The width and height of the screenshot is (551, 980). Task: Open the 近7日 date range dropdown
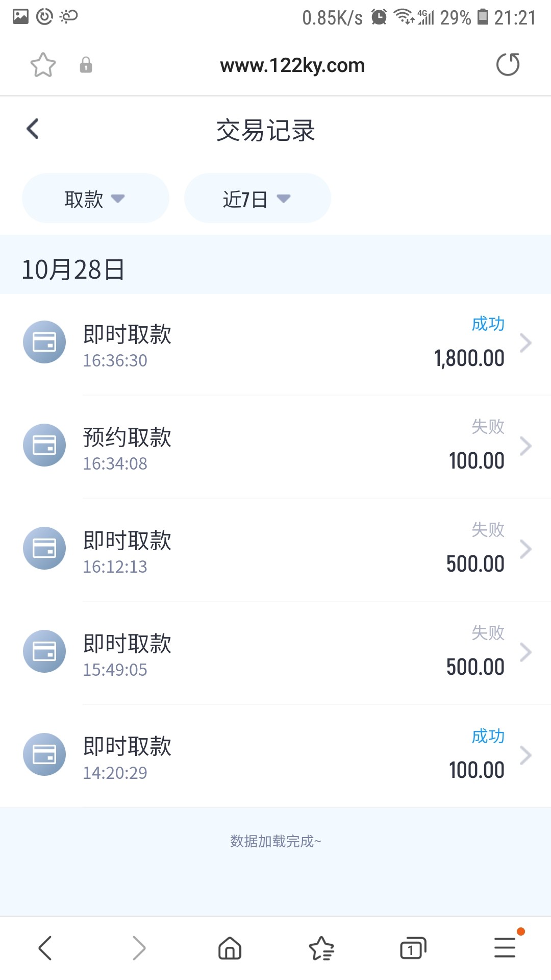(x=257, y=199)
